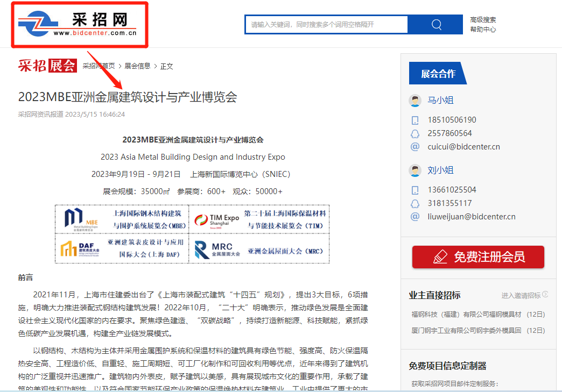Click QQ icon beside 2557860564
This screenshot has height=392, width=562.
(x=415, y=134)
